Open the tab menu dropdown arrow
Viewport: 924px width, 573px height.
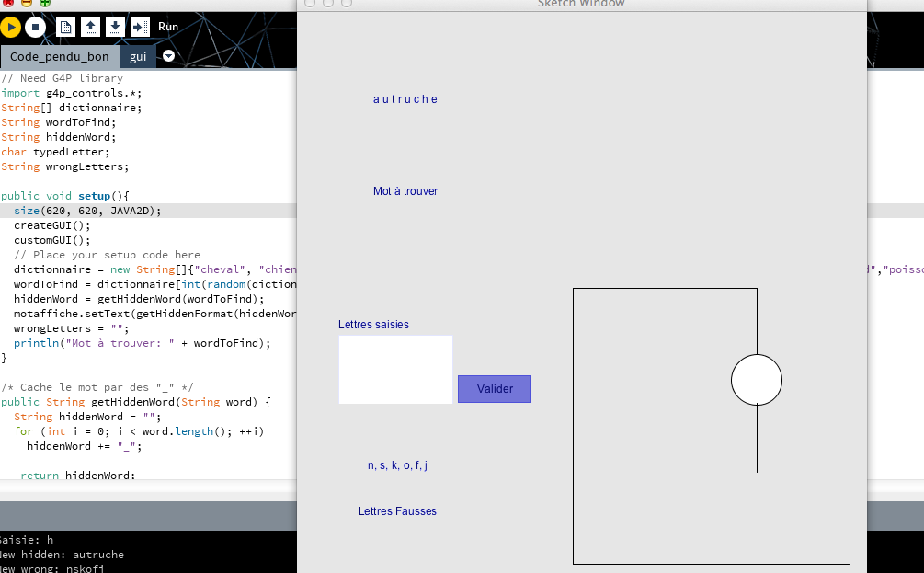tap(168, 57)
